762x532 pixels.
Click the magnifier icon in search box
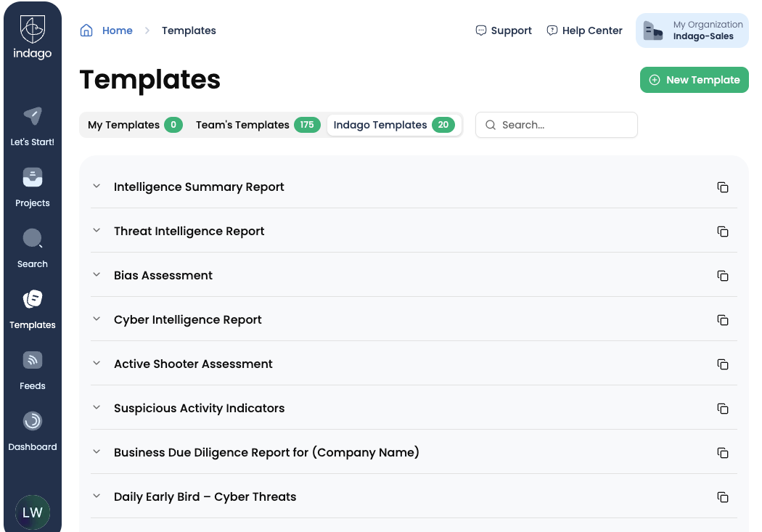[491, 125]
